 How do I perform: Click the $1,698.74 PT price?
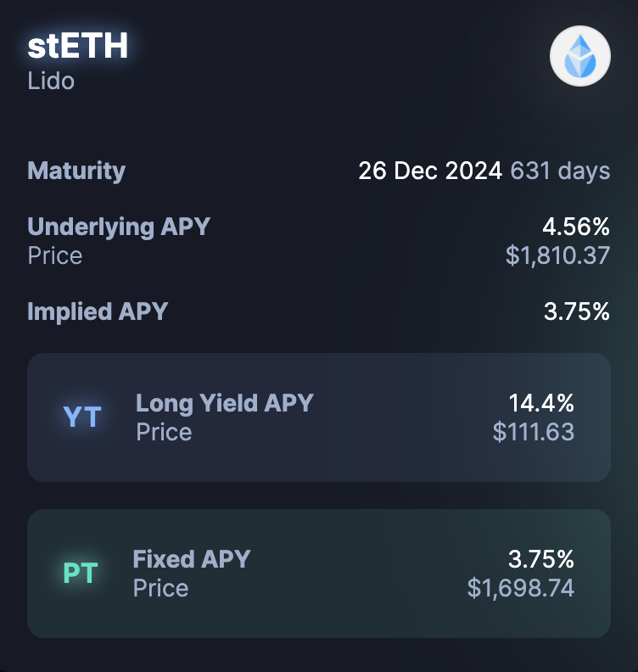[521, 588]
